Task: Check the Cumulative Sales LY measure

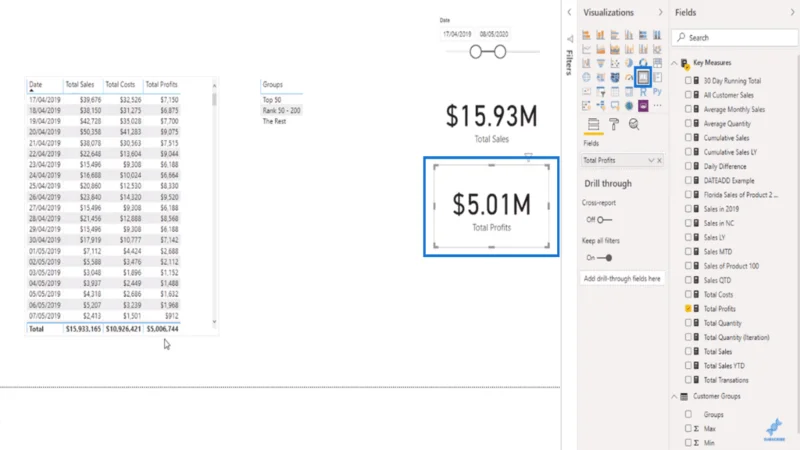Action: pos(688,152)
